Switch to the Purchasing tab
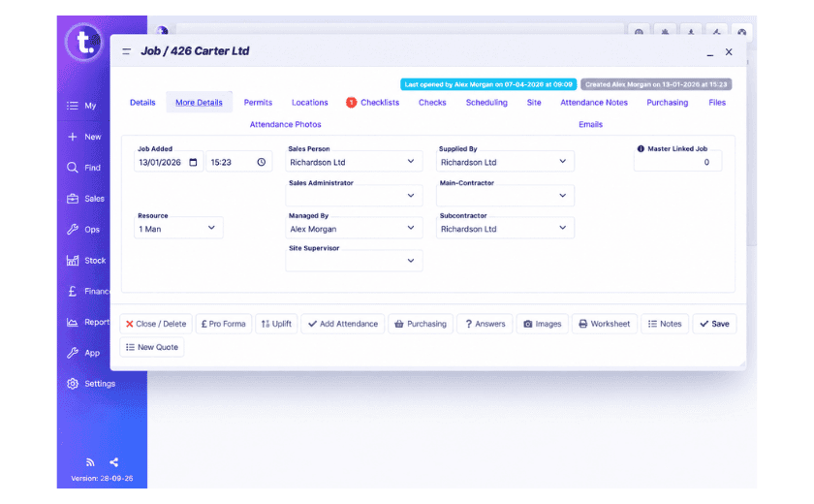Viewport: 814px width, 504px height. [x=667, y=103]
